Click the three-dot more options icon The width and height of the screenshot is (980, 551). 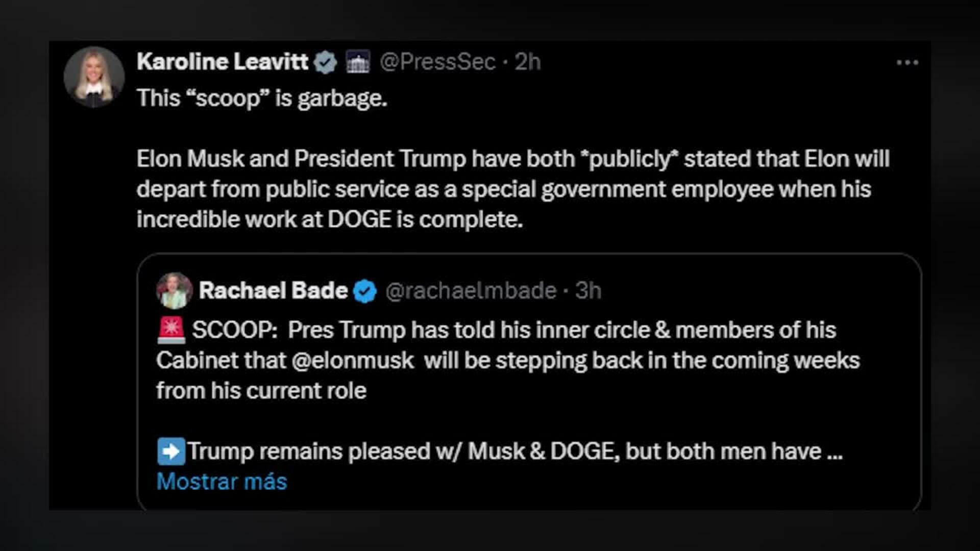[908, 62]
